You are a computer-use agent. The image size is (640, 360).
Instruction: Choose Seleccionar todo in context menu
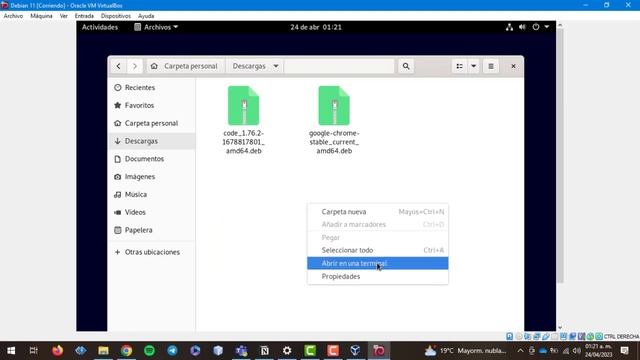tap(378, 250)
